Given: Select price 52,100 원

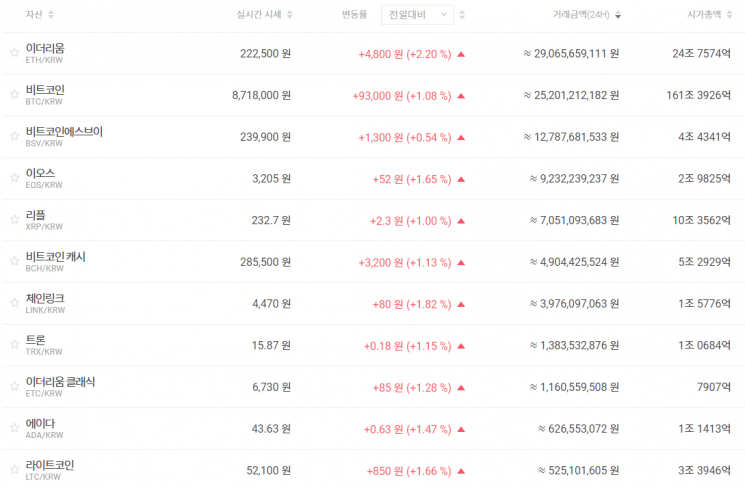Looking at the screenshot, I should click(x=268, y=471).
